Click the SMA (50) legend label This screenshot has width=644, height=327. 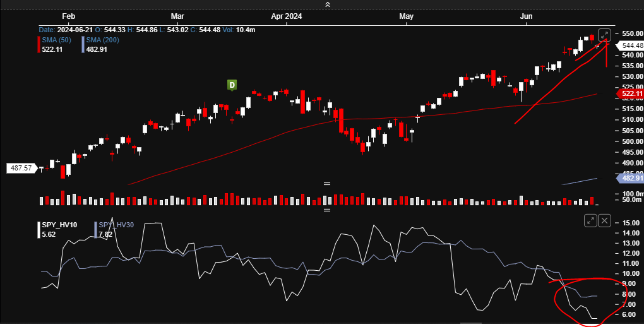56,40
